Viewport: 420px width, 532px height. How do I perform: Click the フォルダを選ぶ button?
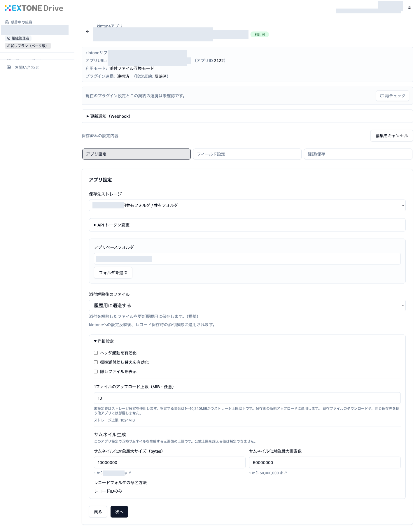point(113,273)
